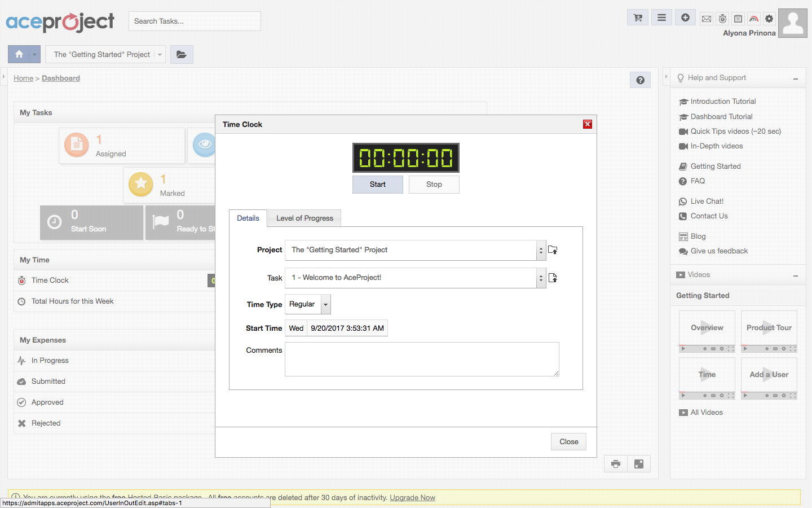The width and height of the screenshot is (812, 508).
Task: Click the Close button in dialog
Action: click(x=568, y=441)
